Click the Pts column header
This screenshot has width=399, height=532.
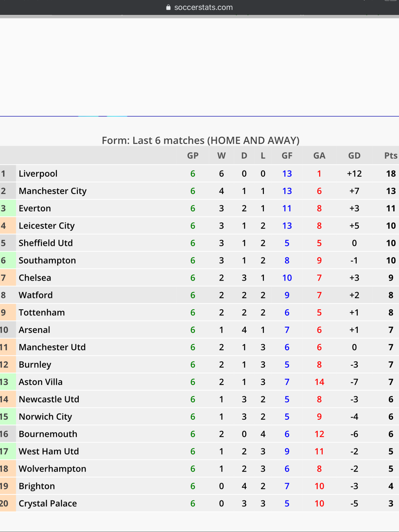pos(391,156)
